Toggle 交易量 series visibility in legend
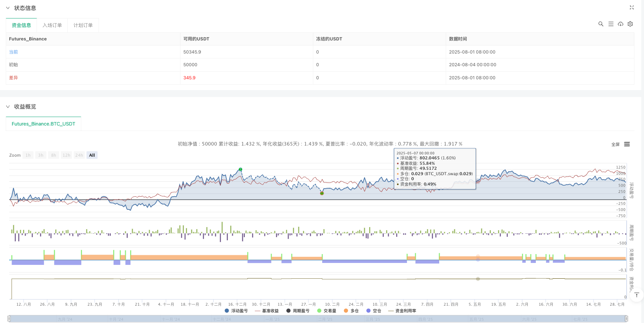 point(326,311)
